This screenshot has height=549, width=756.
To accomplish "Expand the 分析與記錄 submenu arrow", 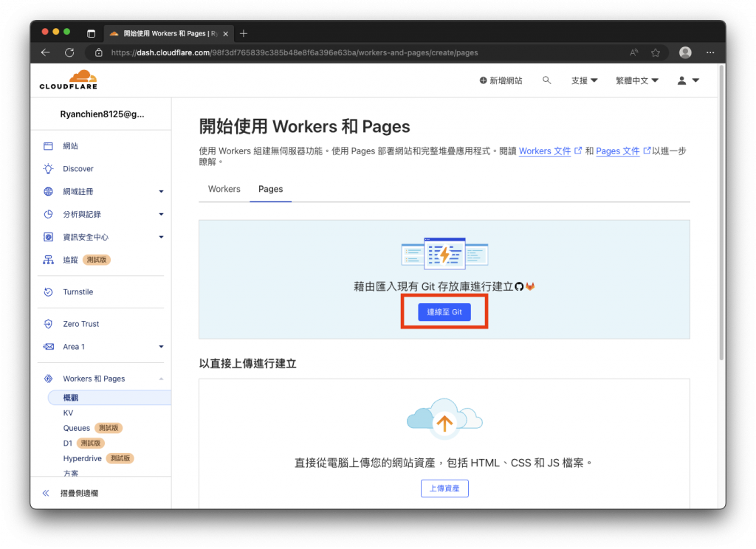I will pos(161,214).
